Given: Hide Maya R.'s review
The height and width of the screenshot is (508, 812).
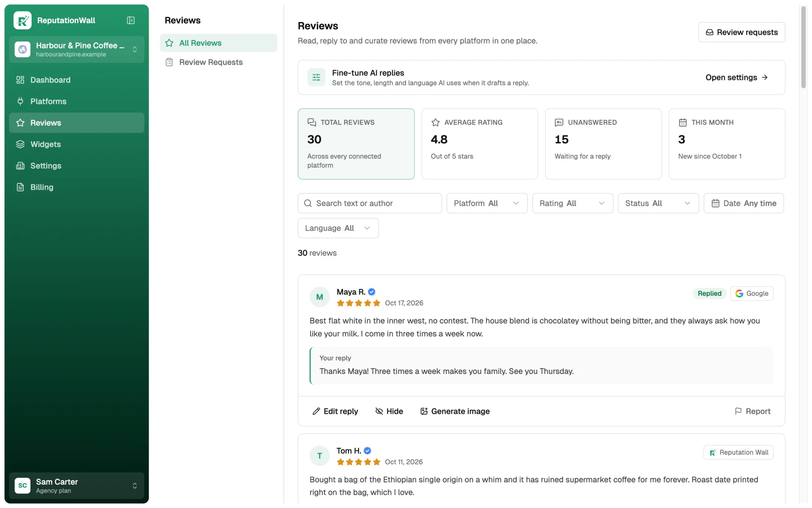Looking at the screenshot, I should [x=389, y=411].
